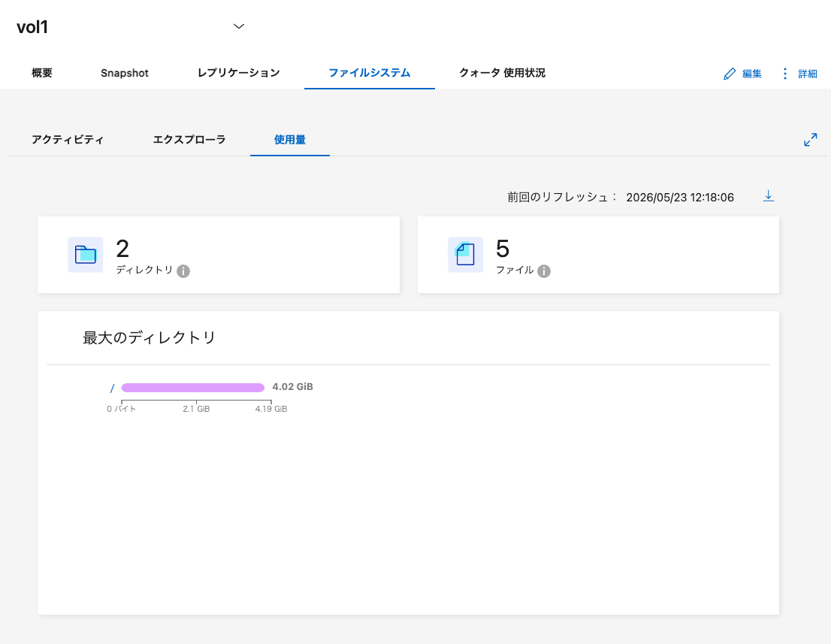The width and height of the screenshot is (831, 644).
Task: Open the クォータ 使用状況 tab
Action: click(502, 73)
